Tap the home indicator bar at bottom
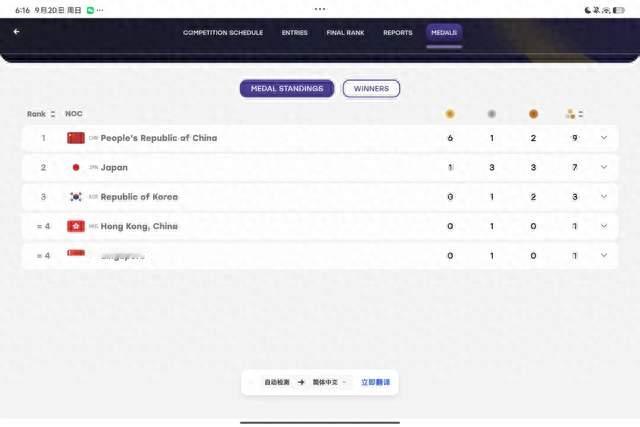 coord(320,423)
